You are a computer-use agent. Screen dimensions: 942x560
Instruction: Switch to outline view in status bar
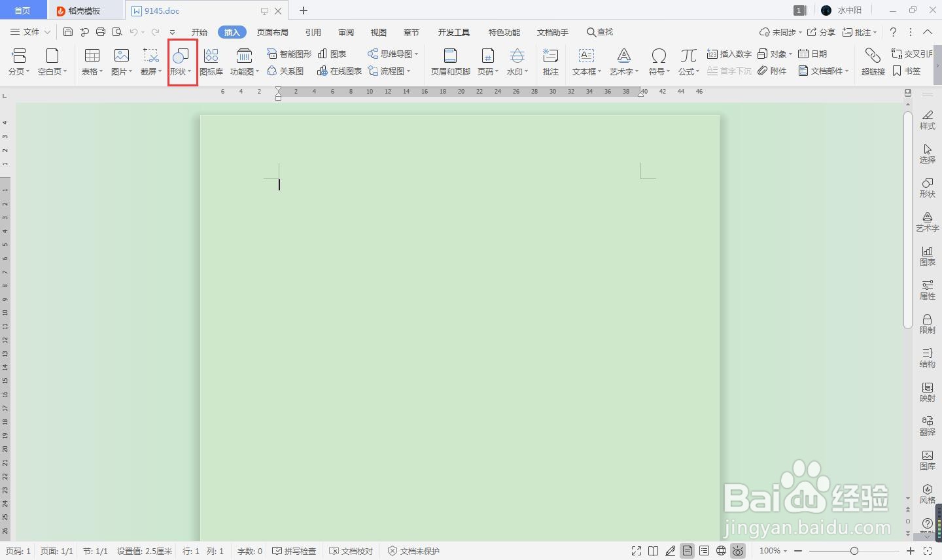point(704,551)
